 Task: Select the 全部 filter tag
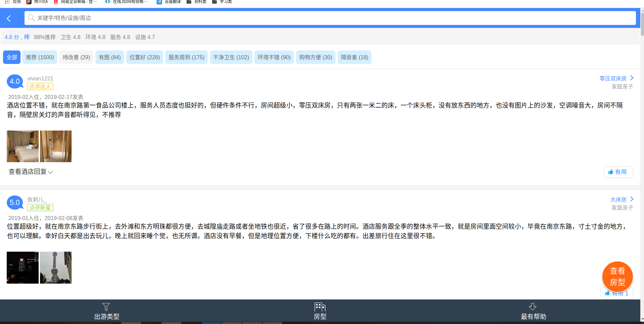[x=12, y=57]
